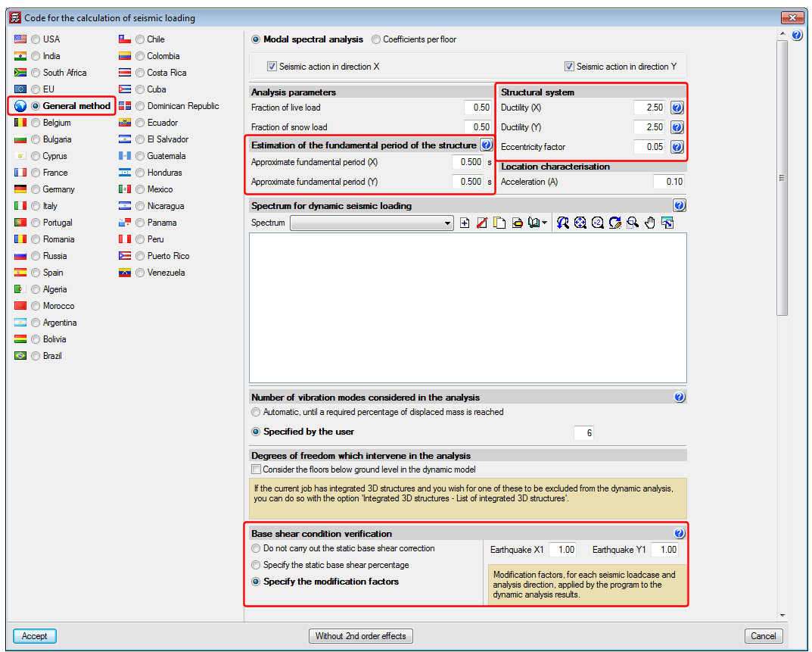Image resolution: width=812 pixels, height=652 pixels.
Task: Open help for Eccentricity factor
Action: point(677,147)
